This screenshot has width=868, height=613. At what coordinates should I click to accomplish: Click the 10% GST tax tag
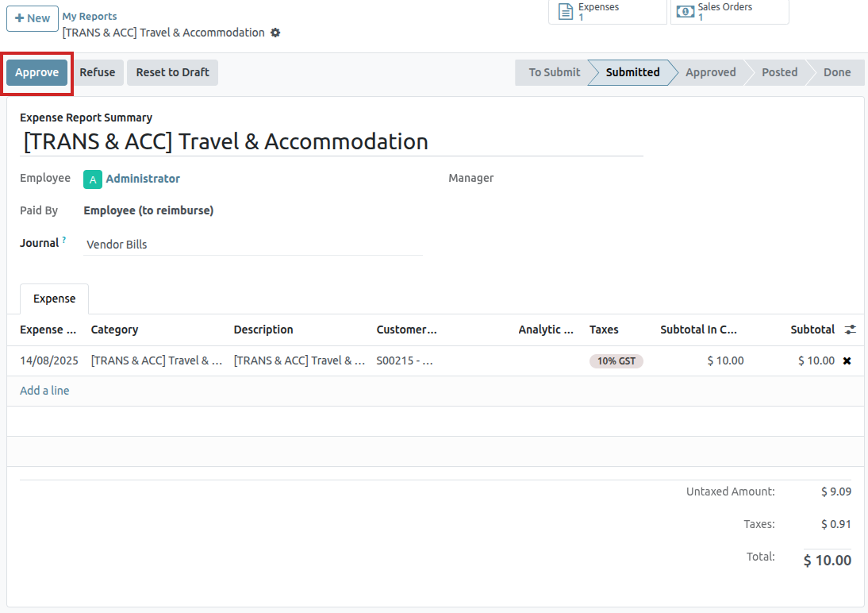[x=616, y=360]
